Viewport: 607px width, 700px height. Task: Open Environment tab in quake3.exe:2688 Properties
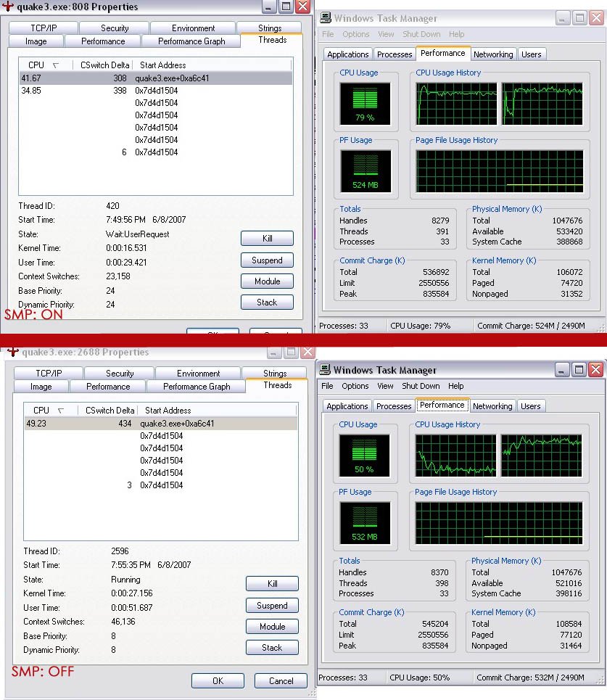198,373
